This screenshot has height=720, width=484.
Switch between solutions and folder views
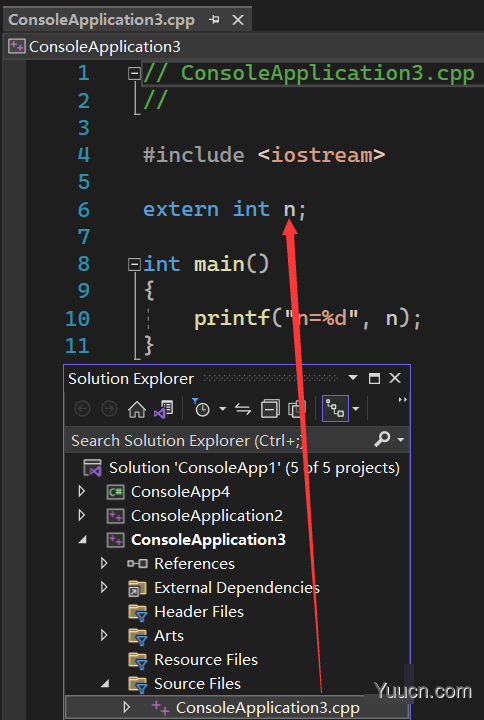click(x=164, y=409)
